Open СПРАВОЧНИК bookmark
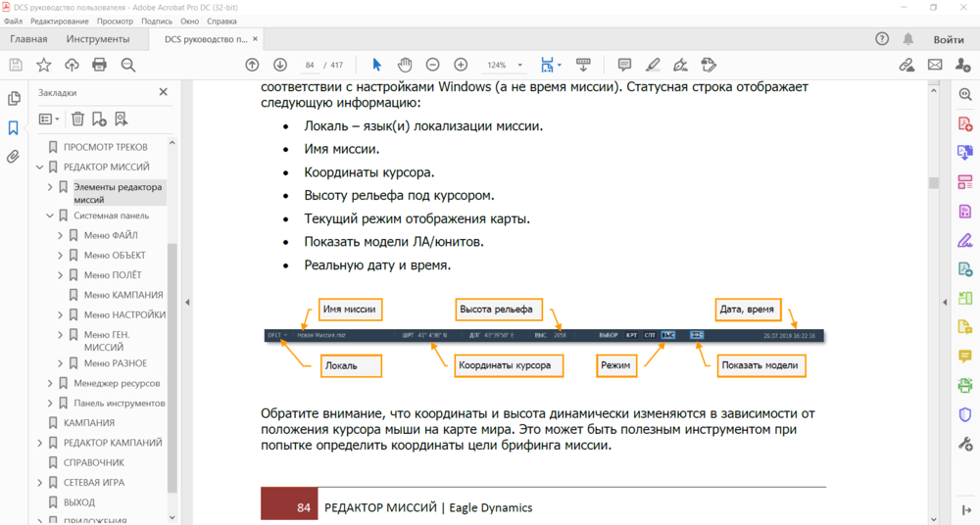Screen dimensions: 980x525 coord(94,462)
